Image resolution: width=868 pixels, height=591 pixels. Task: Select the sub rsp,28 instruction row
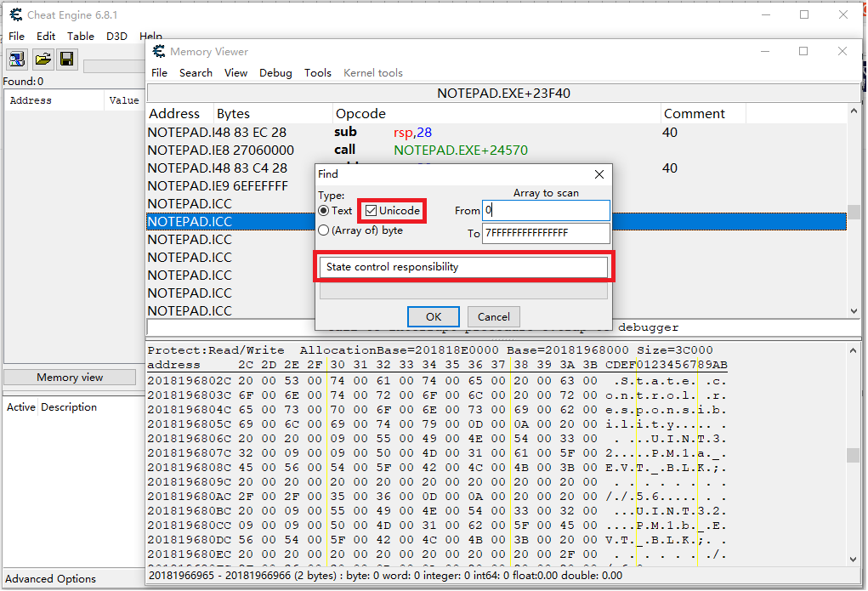pyautogui.click(x=496, y=133)
